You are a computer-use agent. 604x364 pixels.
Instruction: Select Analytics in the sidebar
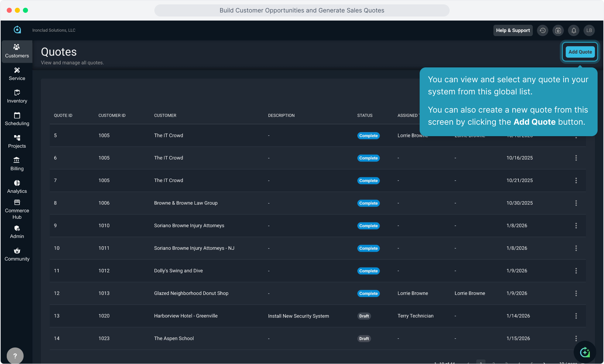pyautogui.click(x=17, y=187)
